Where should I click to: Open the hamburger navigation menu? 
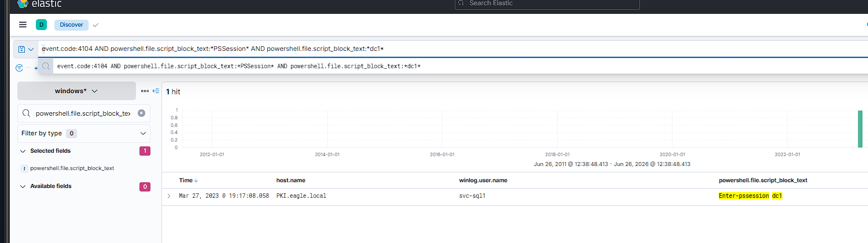pos(23,24)
